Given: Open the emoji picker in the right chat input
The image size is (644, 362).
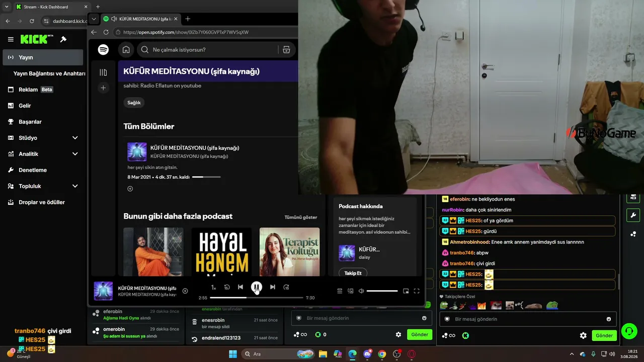Looking at the screenshot, I should tap(609, 319).
